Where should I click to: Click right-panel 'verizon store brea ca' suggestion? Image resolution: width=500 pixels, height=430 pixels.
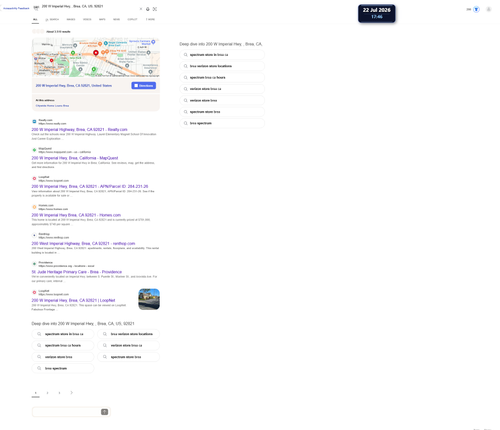222,89
